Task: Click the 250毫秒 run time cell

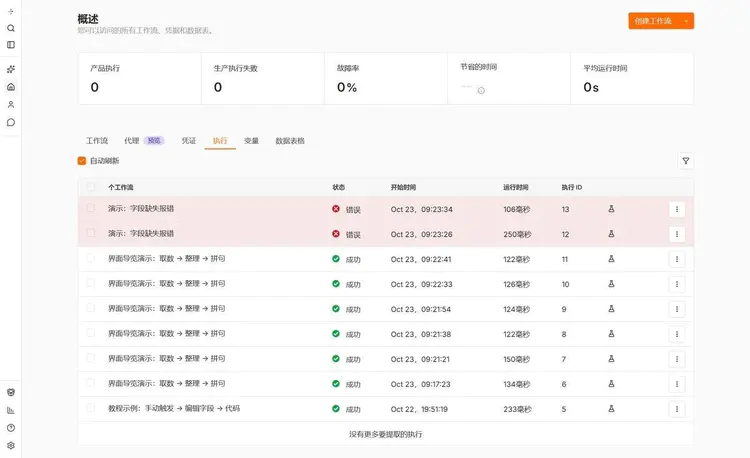Action: 517,234
